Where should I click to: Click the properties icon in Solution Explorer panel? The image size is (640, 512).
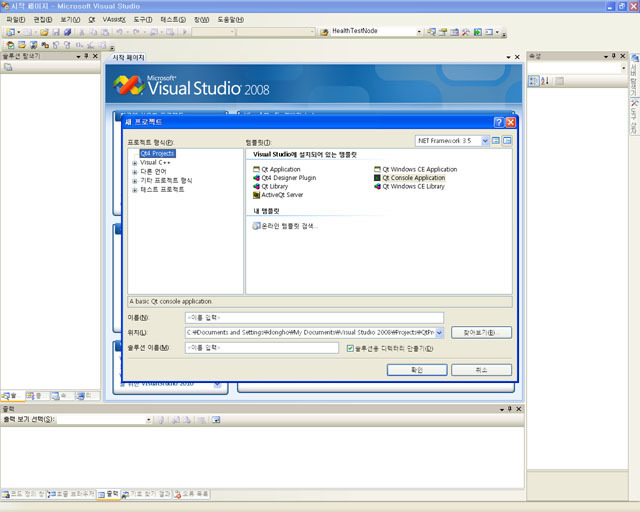[8, 67]
